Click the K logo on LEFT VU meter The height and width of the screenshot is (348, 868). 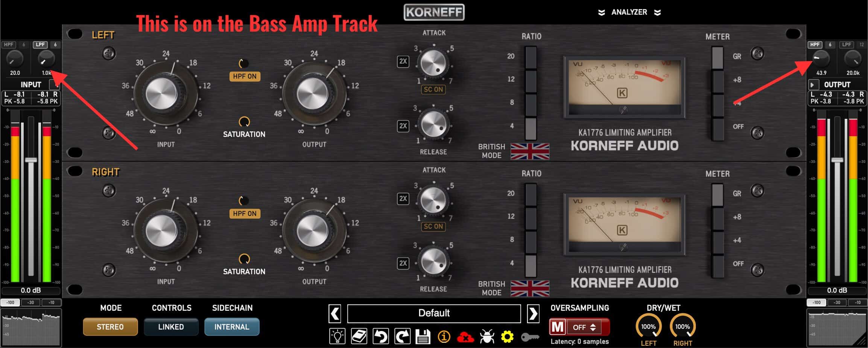(x=622, y=93)
